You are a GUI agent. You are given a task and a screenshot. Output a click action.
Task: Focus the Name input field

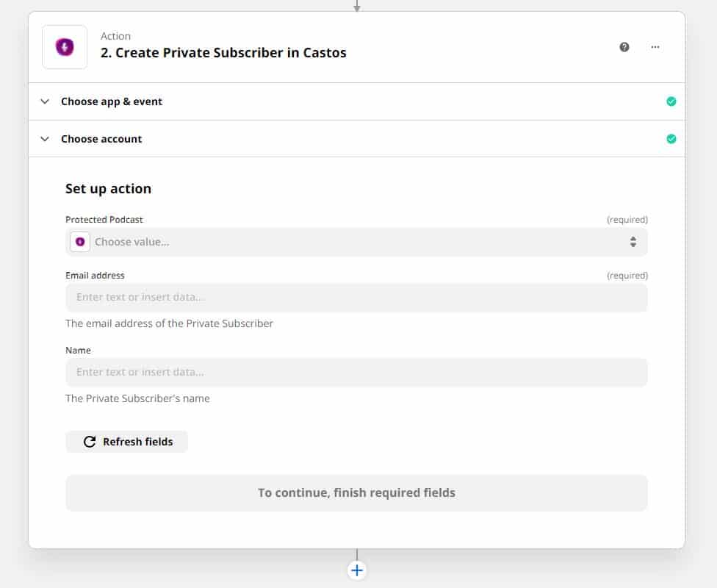coord(357,373)
